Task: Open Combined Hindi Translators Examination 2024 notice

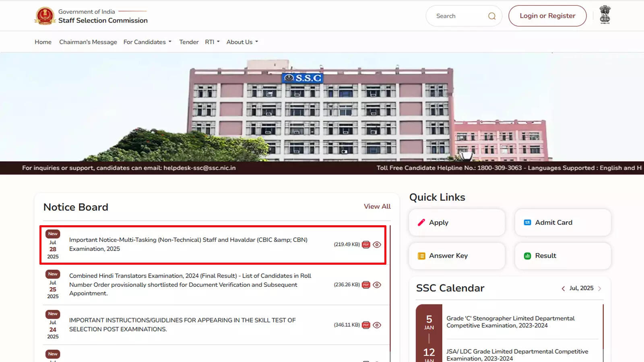Action: pos(190,284)
